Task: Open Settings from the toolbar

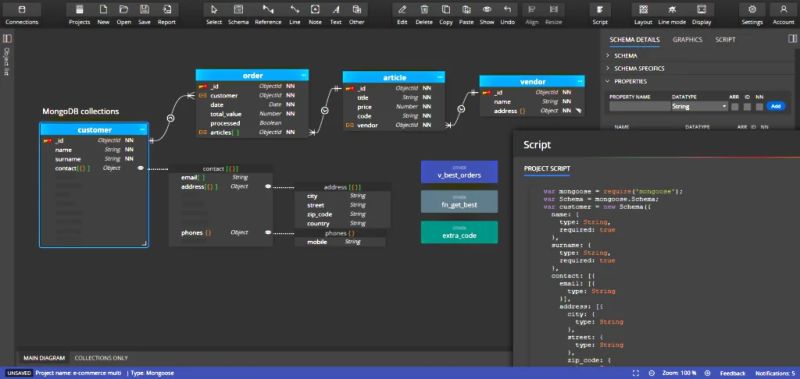Action: tap(752, 14)
